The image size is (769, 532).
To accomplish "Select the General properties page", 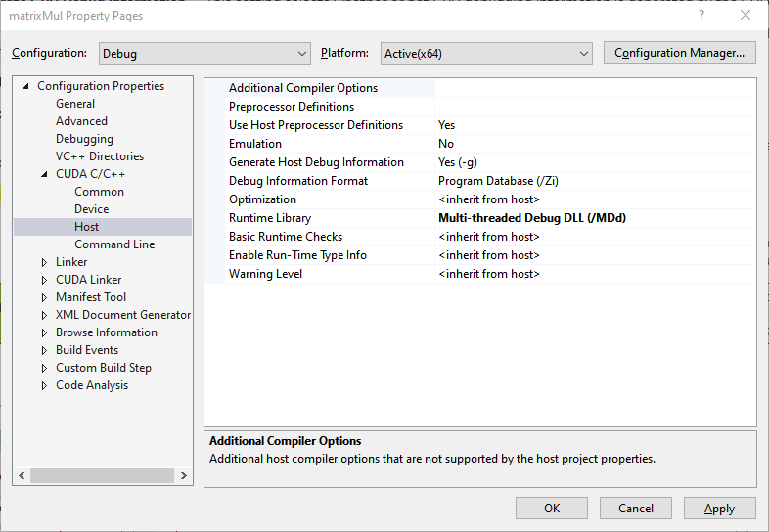I will (x=75, y=104).
